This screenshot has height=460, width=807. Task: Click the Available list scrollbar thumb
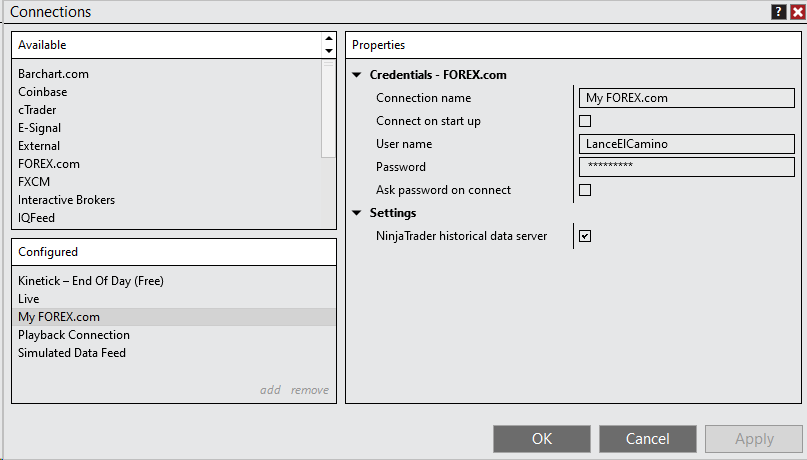tap(328, 109)
